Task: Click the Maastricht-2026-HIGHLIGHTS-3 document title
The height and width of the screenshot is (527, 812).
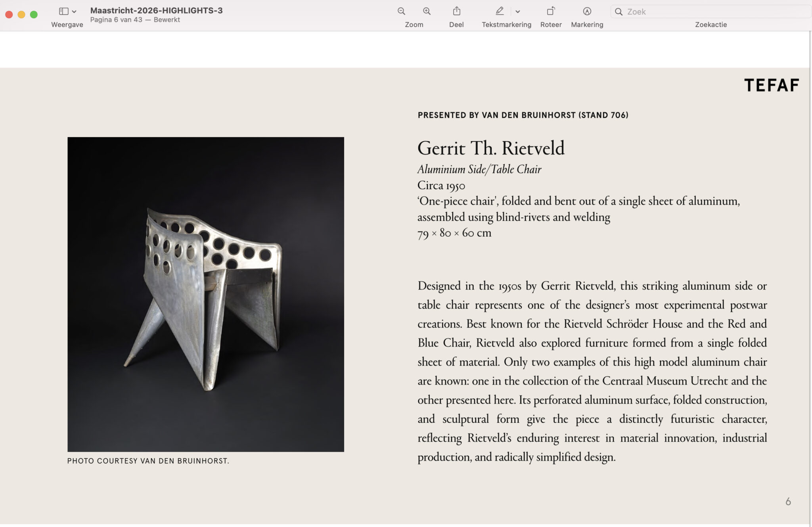Action: 156,11
